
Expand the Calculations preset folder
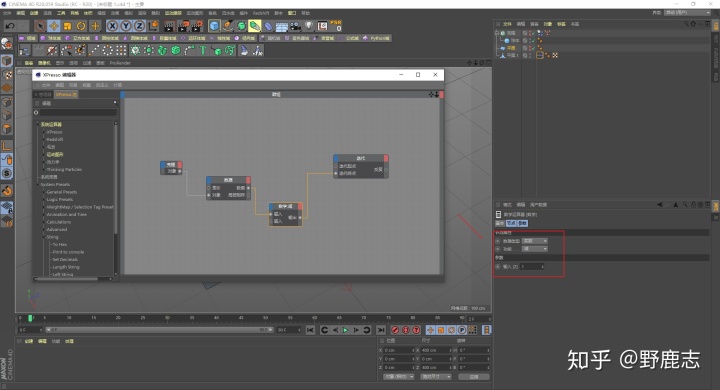click(x=58, y=222)
